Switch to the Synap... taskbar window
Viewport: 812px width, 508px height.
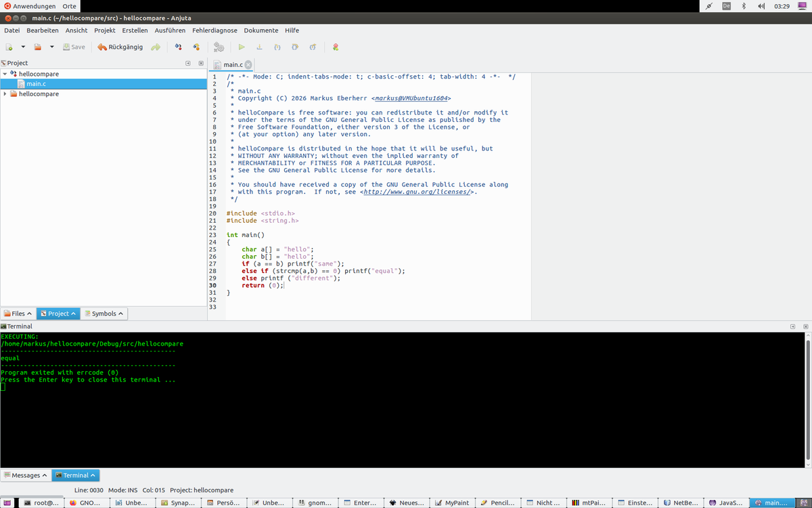pos(179,503)
